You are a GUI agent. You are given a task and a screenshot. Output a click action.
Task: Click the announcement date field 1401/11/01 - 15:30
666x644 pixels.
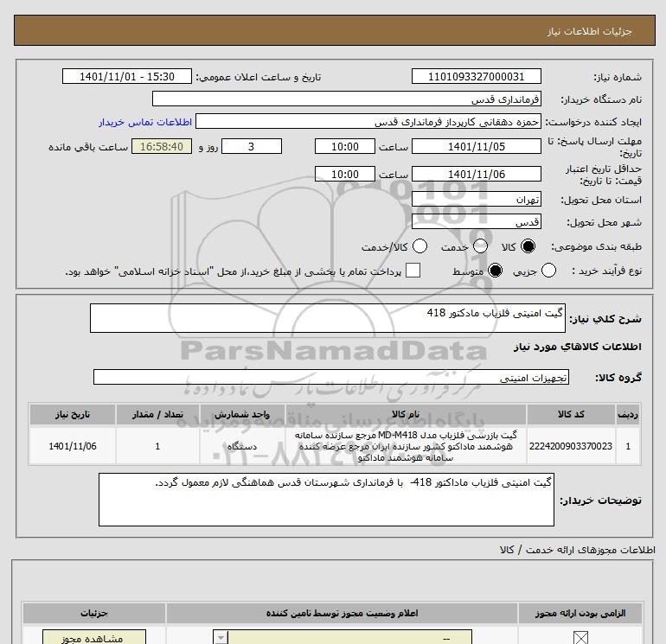pos(127,76)
